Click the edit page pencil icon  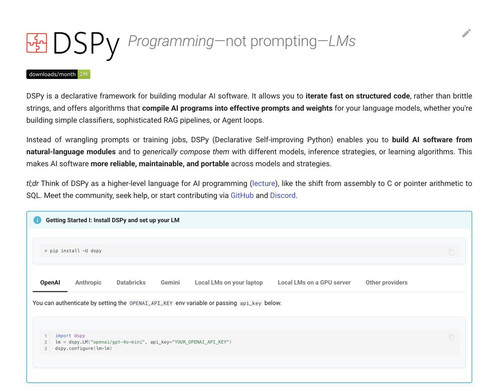[x=466, y=33]
